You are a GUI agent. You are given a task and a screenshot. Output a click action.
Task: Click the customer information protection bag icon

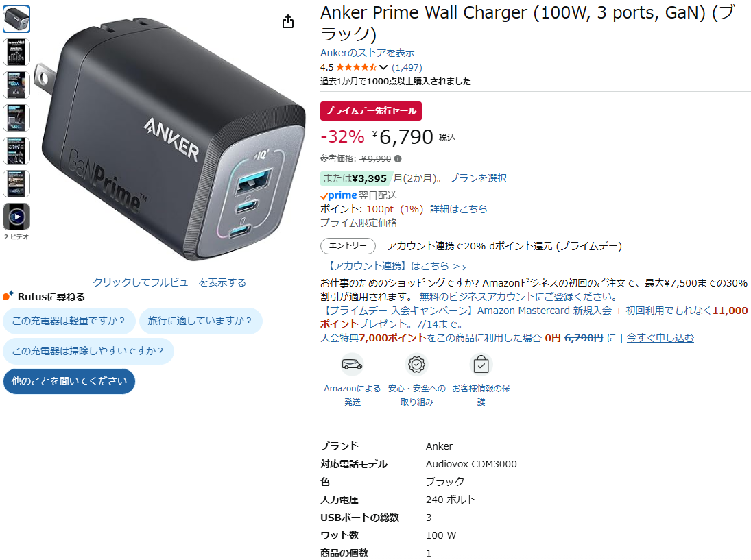(481, 365)
